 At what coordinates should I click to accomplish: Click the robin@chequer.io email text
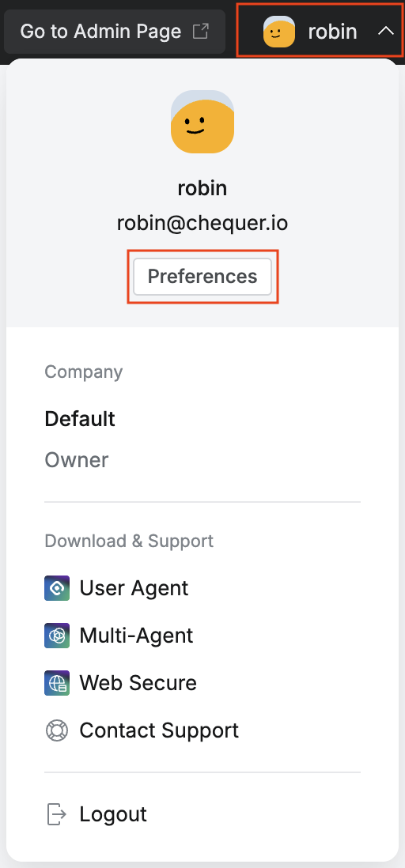click(202, 223)
